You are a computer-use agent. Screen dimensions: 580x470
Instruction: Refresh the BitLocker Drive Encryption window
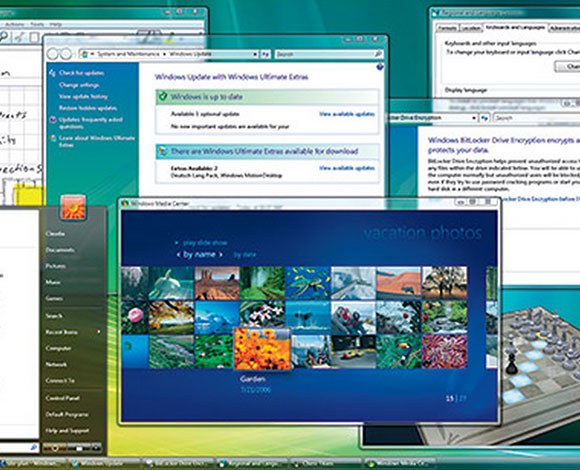point(484,118)
